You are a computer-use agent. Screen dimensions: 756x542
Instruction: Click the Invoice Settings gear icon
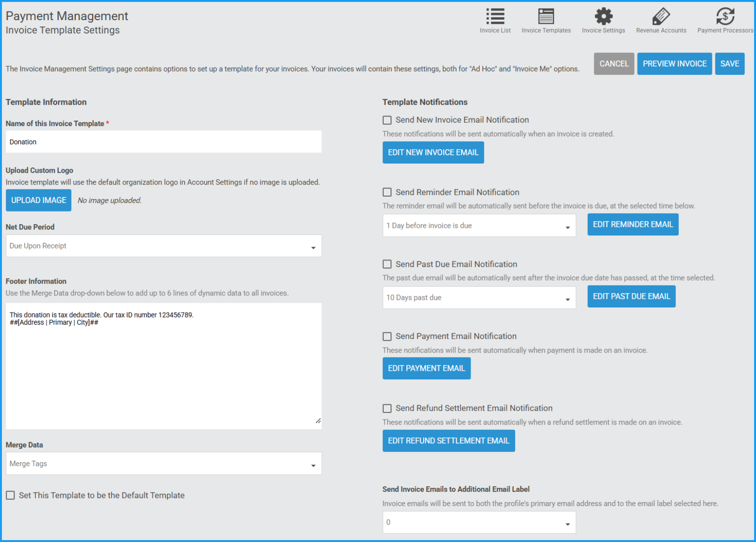(603, 17)
